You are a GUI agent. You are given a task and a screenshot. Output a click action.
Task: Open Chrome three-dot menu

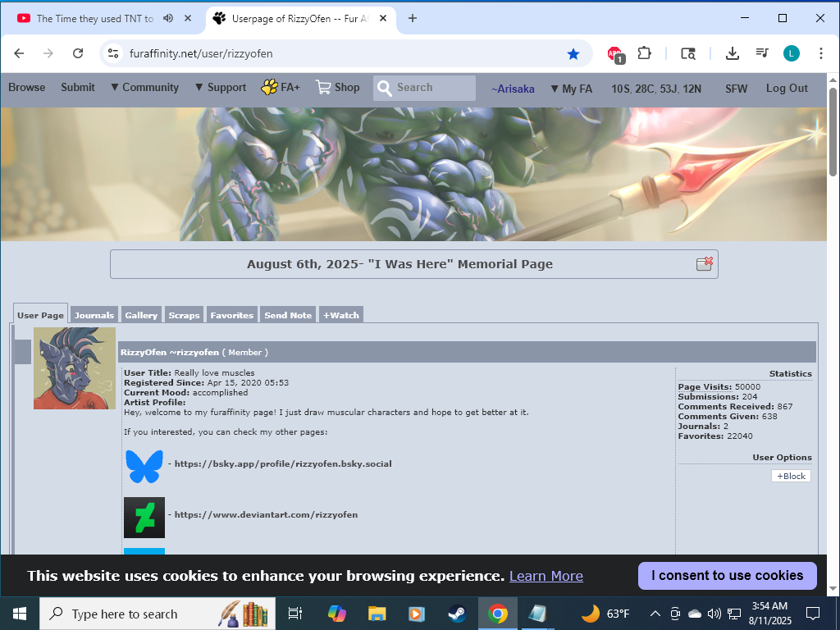[820, 53]
